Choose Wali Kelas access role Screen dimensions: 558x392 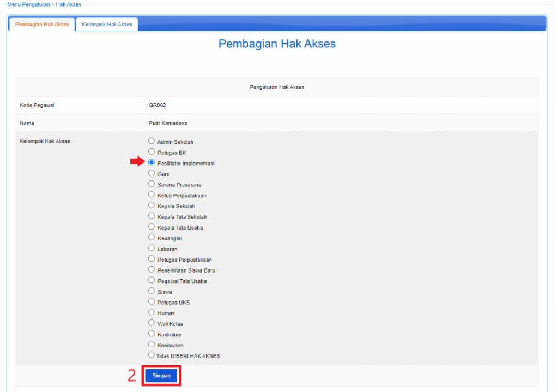[x=151, y=323]
